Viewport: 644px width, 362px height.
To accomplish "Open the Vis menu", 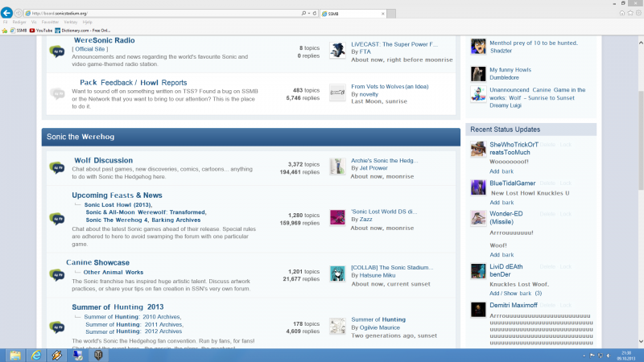I will tap(34, 23).
